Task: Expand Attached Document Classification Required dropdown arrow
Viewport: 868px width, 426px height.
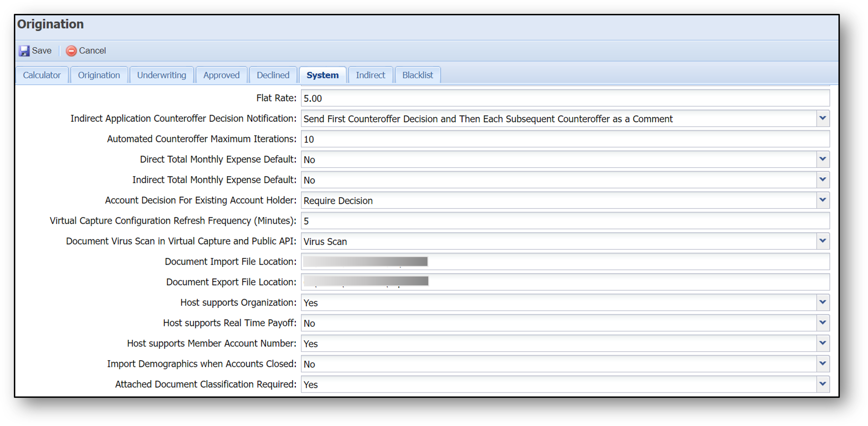Action: (823, 384)
